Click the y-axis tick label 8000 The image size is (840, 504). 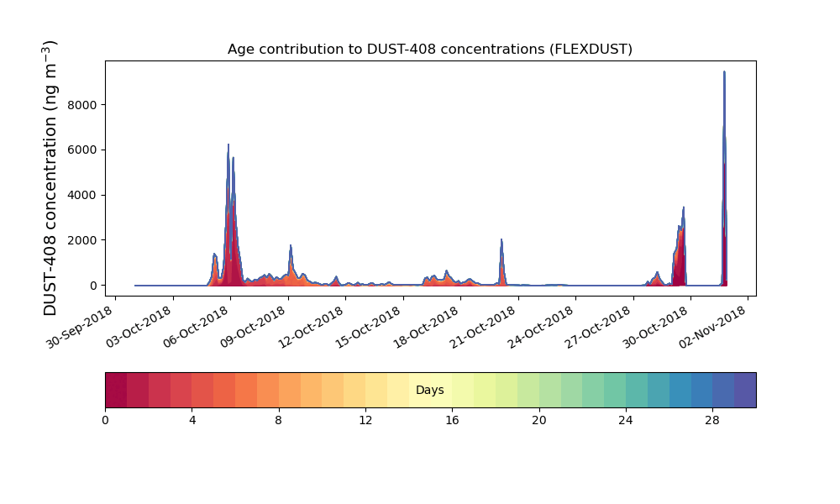pos(82,105)
